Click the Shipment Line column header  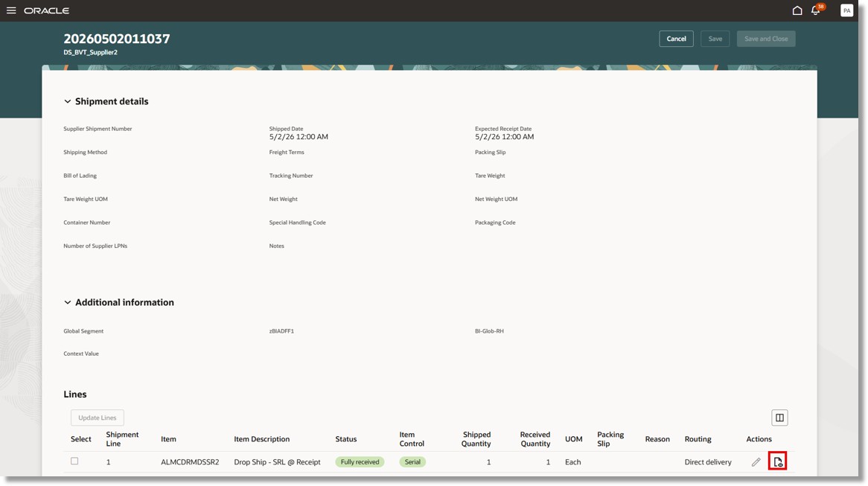point(122,439)
